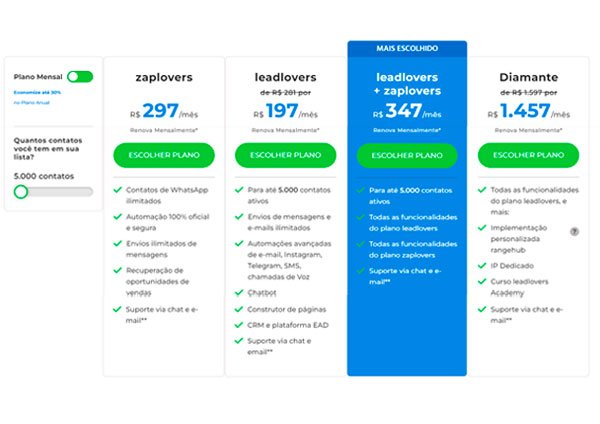Image resolution: width=600 pixels, height=424 pixels.
Task: Choose the leadlovers plan button
Action: (285, 155)
